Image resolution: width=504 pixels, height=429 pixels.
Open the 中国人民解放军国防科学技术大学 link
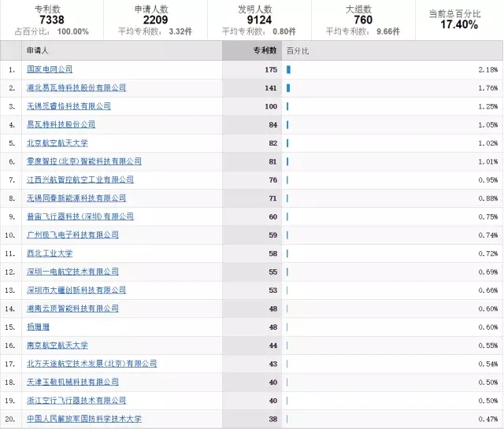pyautogui.click(x=84, y=419)
